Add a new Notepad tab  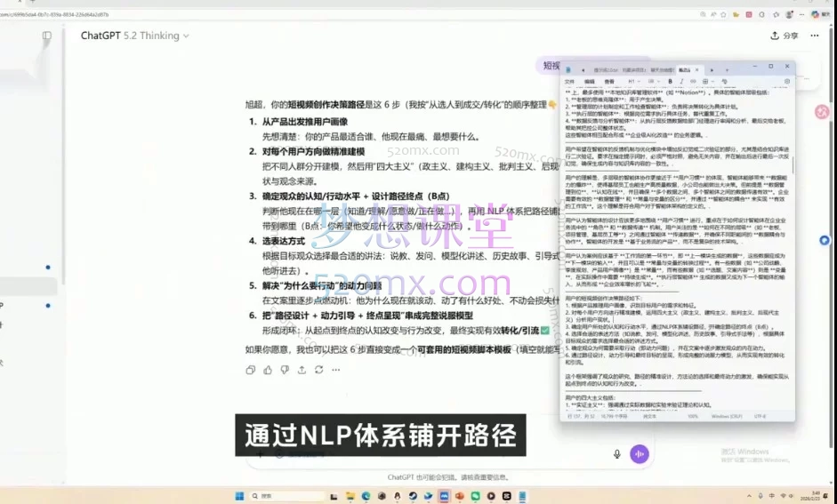[x=727, y=70]
